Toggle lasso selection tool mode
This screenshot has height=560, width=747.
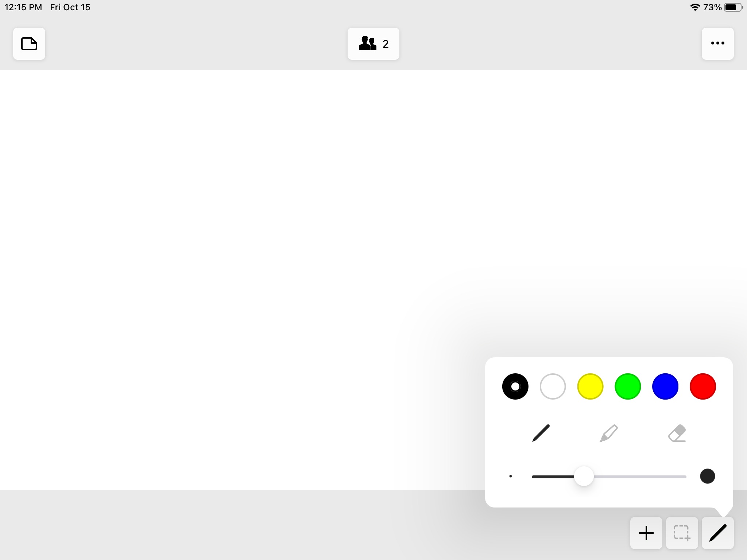tap(681, 533)
